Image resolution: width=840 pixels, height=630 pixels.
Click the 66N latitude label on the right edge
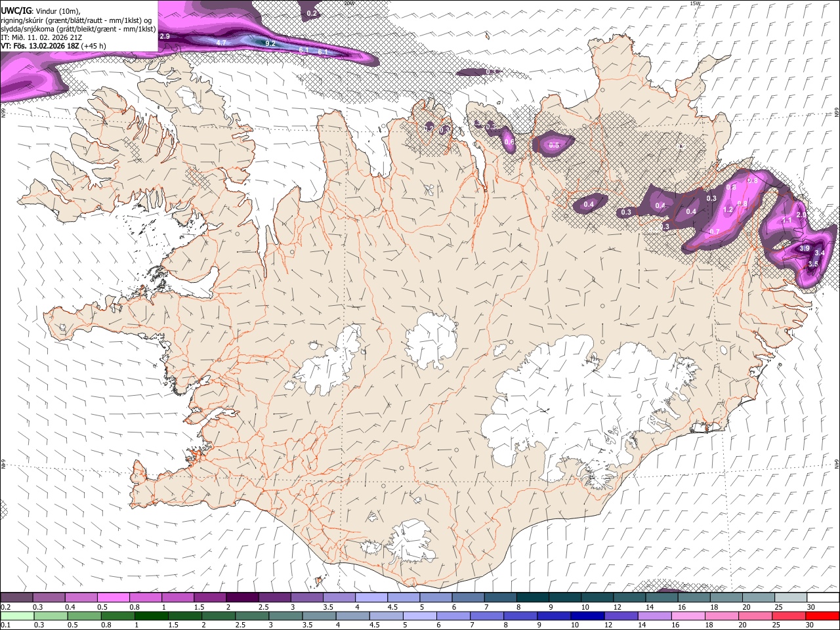tap(837, 113)
